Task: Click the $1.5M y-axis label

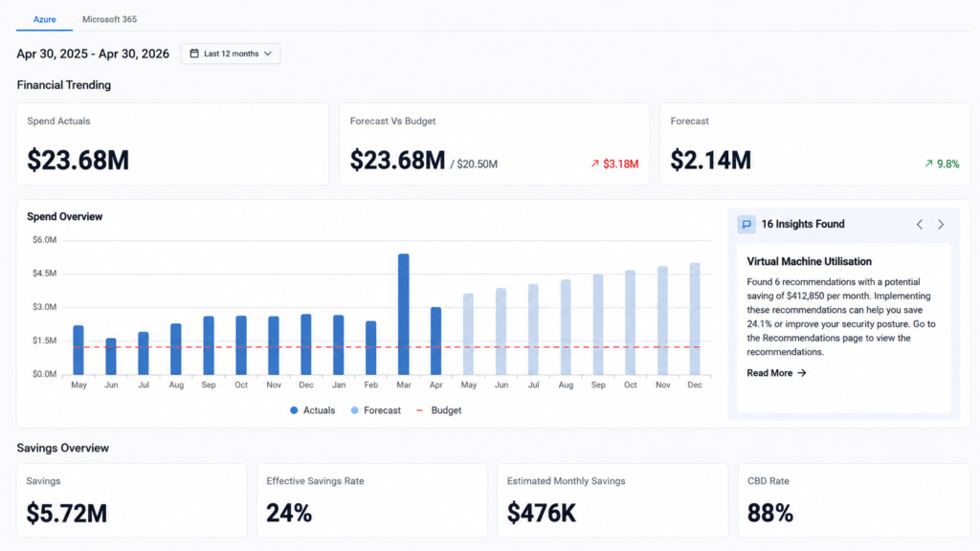Action: point(44,341)
